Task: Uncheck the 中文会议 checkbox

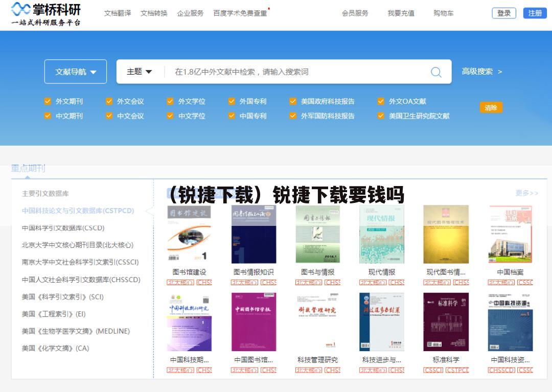Action: click(109, 116)
